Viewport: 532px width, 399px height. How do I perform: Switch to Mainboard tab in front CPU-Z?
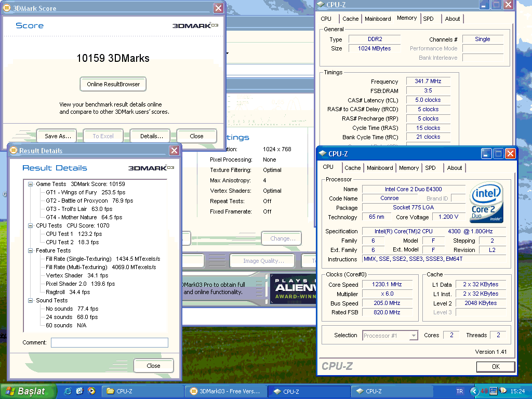pyautogui.click(x=380, y=168)
